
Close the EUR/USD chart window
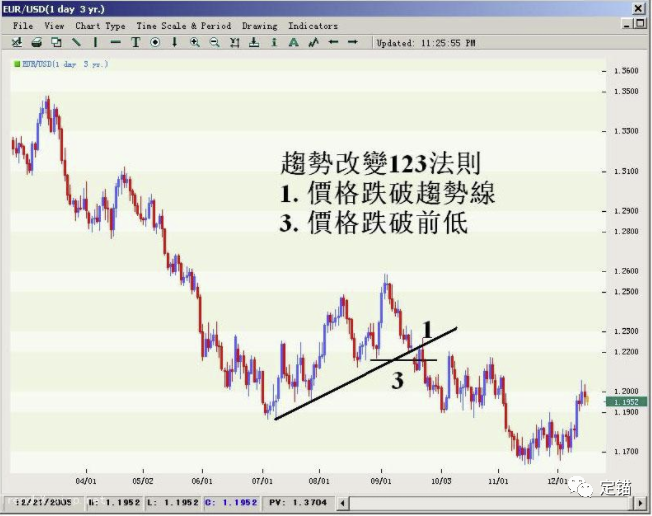point(639,8)
